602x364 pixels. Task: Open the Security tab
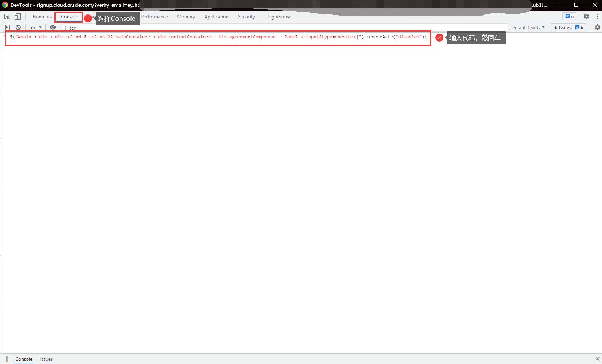(246, 17)
